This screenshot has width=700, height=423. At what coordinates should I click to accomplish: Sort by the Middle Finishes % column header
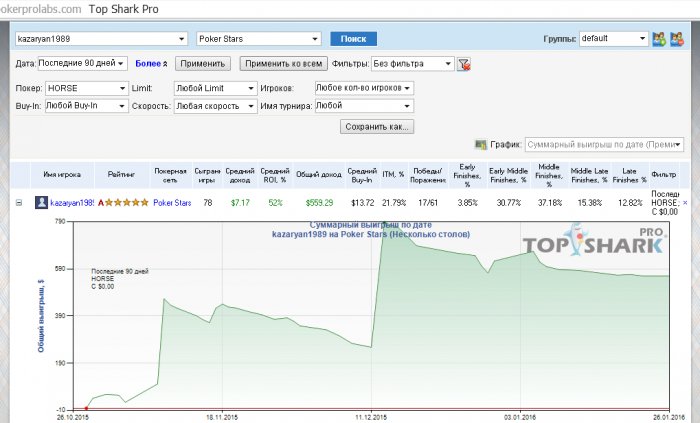549,175
